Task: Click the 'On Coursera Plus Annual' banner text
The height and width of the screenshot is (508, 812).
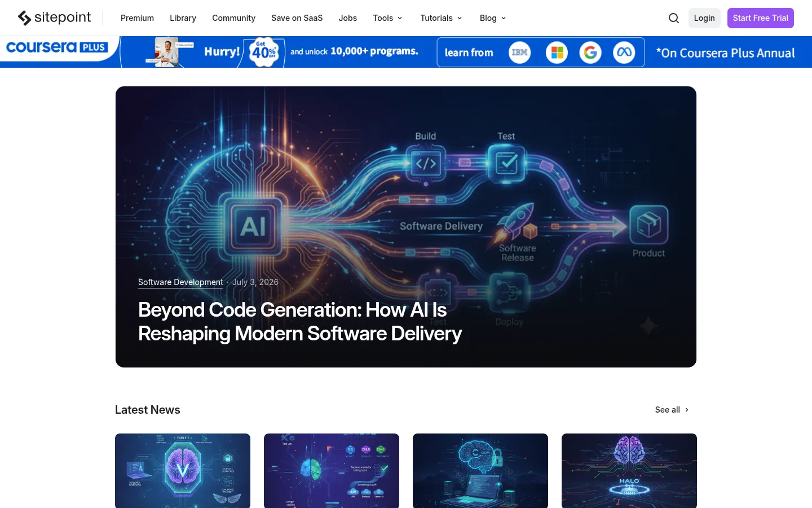Action: (x=726, y=53)
